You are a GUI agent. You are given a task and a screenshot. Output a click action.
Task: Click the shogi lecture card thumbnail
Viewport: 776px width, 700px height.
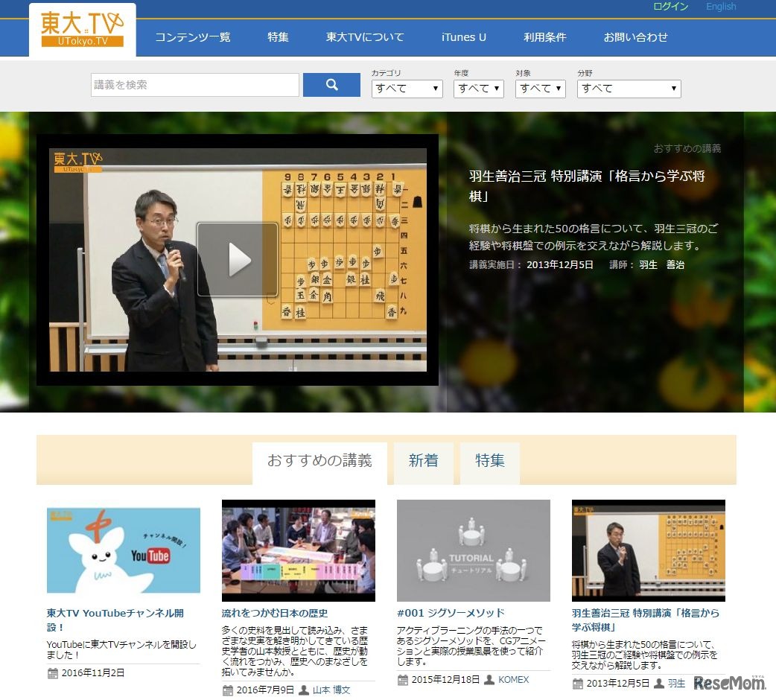coord(649,550)
